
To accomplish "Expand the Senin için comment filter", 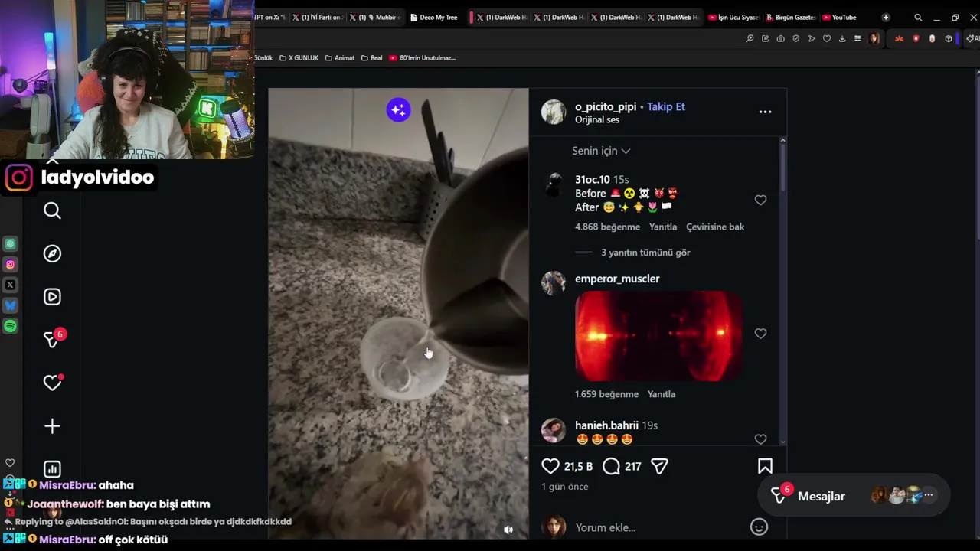I will tap(601, 151).
